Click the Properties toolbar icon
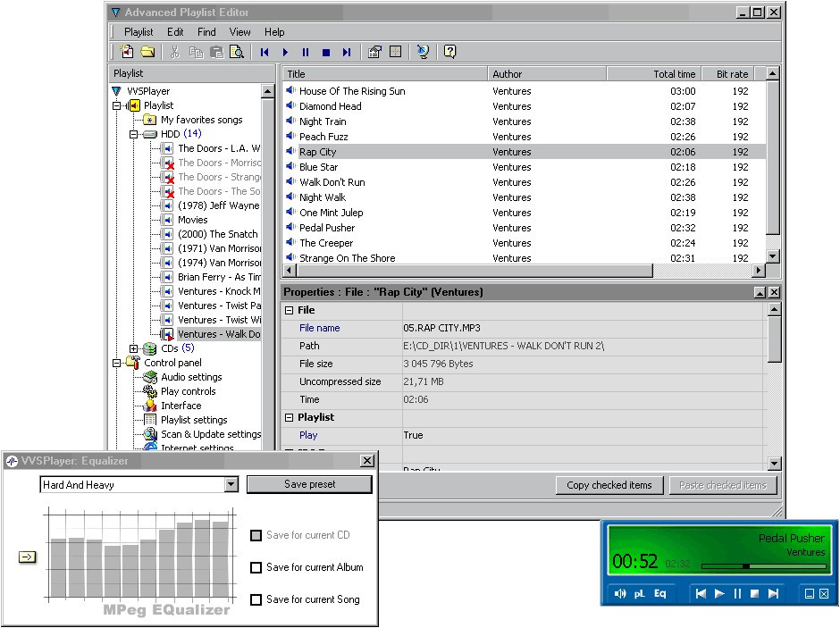 [375, 52]
